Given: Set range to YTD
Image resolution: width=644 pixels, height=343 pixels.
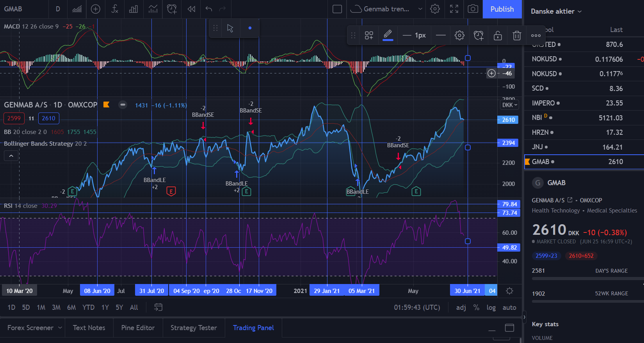Looking at the screenshot, I should (x=89, y=307).
